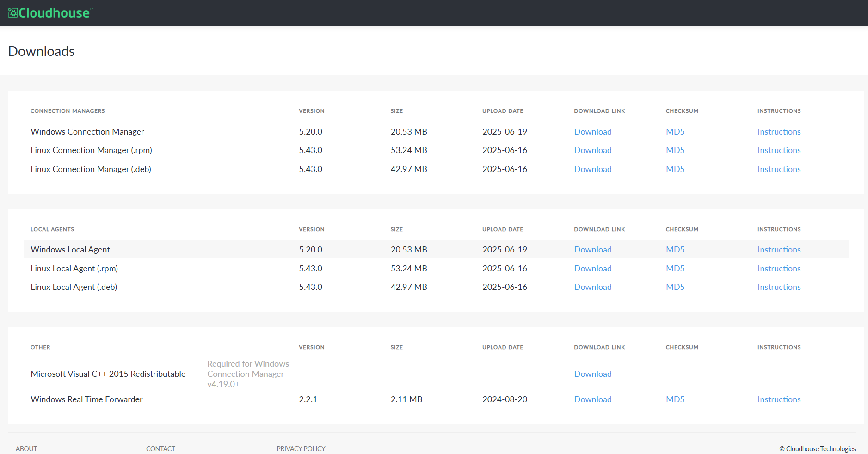Image resolution: width=868 pixels, height=454 pixels.
Task: View Instructions for Windows Real Time Forwarder
Action: tap(779, 399)
